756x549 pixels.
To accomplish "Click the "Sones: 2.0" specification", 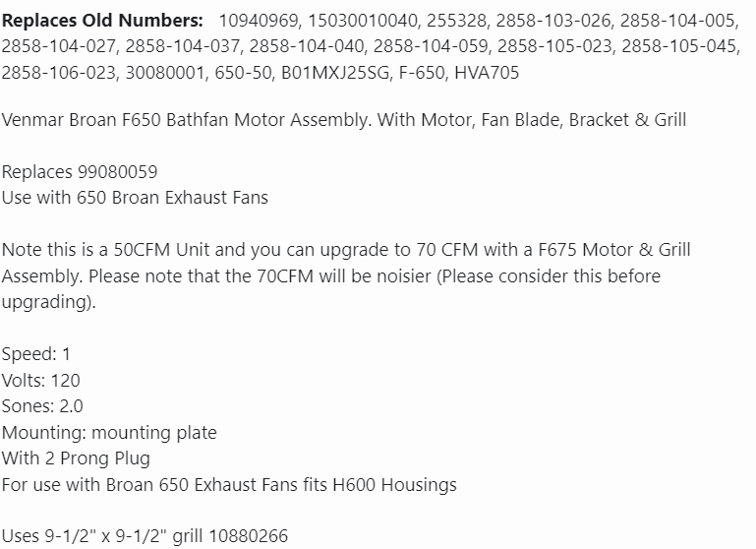I will (x=42, y=405).
